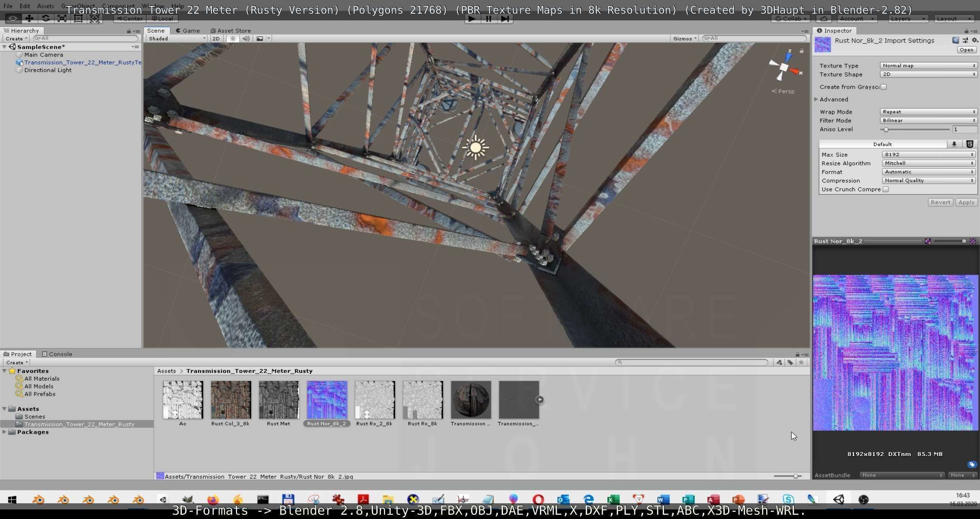Select the combined Transform tool

pos(95,19)
